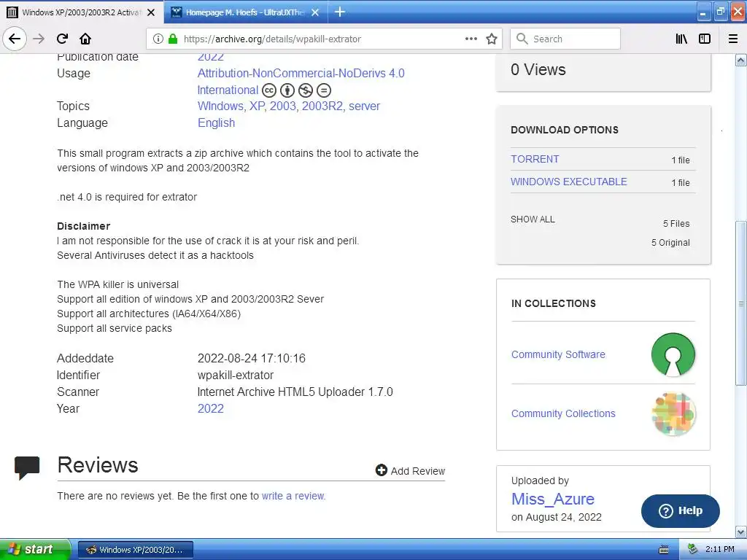Viewport: 747px width, 560px height.
Task: Go back to the previous page
Action: (15, 39)
